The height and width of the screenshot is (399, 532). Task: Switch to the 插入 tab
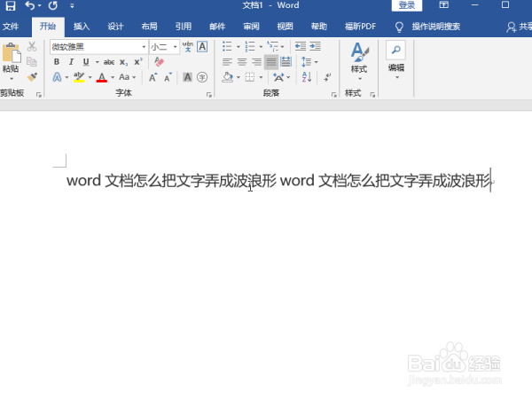tap(82, 27)
